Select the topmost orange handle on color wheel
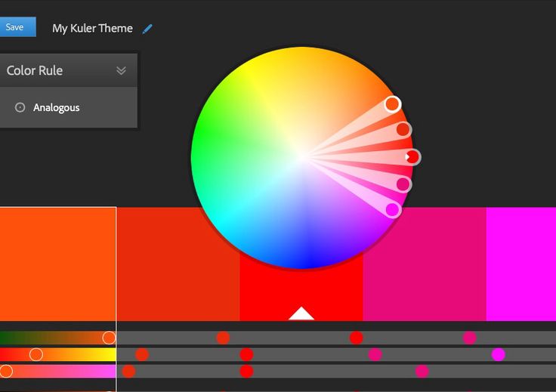 point(392,104)
